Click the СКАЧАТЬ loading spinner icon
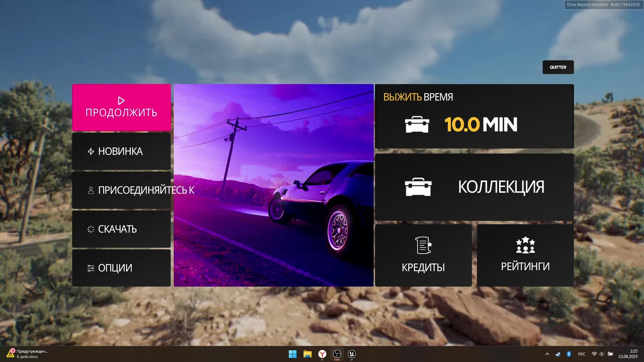Screen dimensions: 644x362 pos(91,229)
